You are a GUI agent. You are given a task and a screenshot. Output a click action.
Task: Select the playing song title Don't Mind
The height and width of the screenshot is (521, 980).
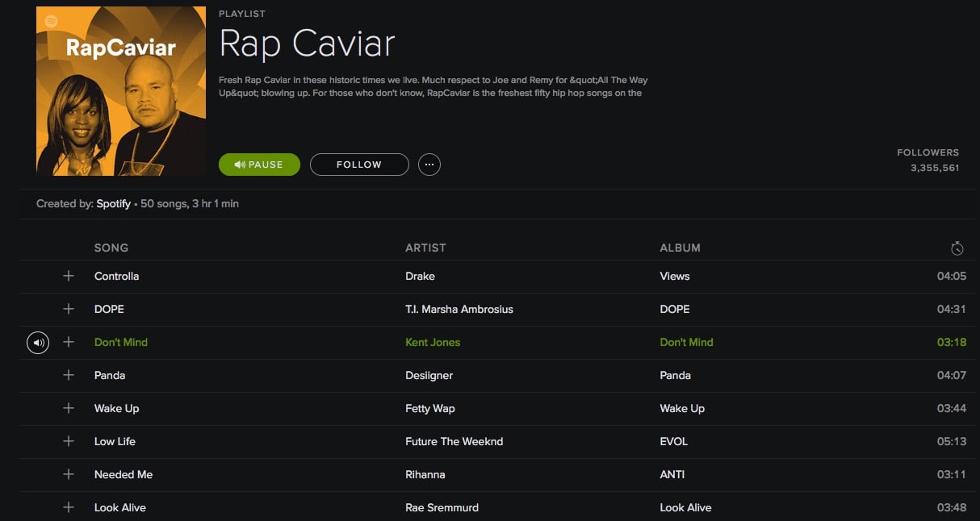[121, 342]
